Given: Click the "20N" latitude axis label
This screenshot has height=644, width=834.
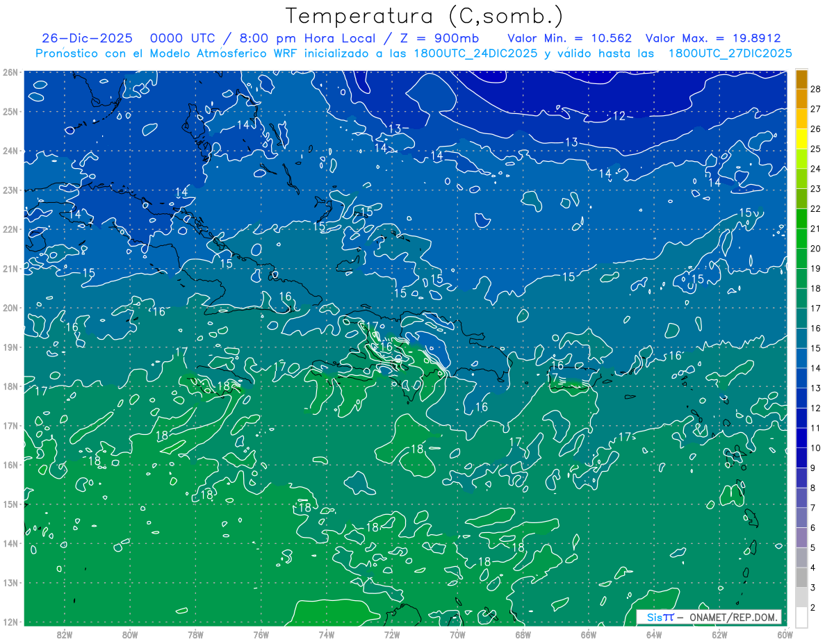Looking at the screenshot, I should tap(10, 308).
